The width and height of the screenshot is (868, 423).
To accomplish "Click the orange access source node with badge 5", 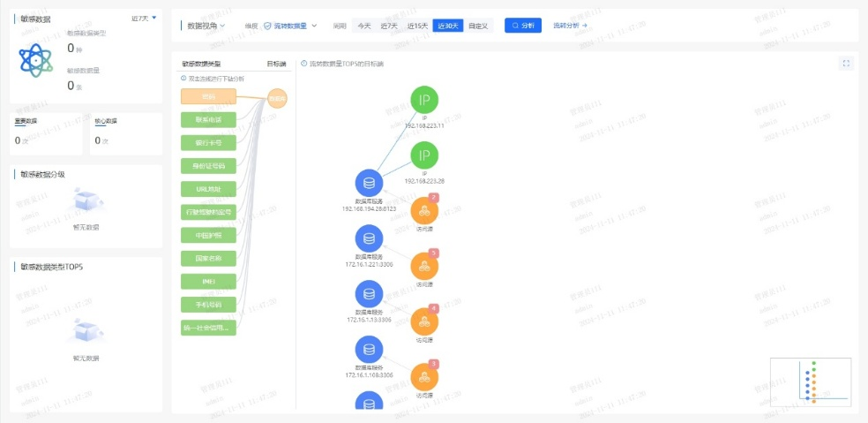I will click(424, 266).
